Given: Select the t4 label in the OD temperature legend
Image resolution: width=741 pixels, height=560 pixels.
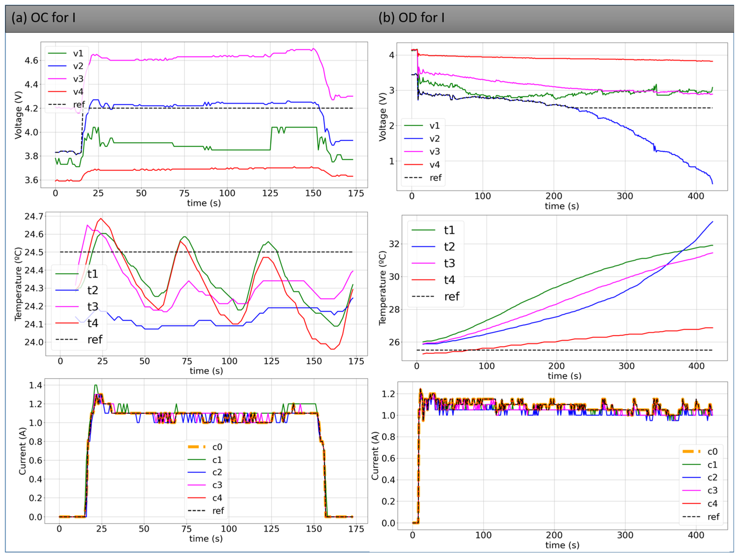Looking at the screenshot, I should point(449,280).
